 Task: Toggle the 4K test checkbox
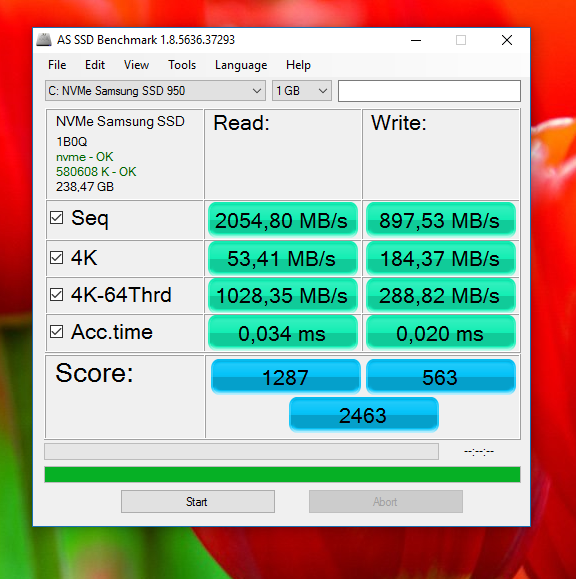(x=56, y=257)
